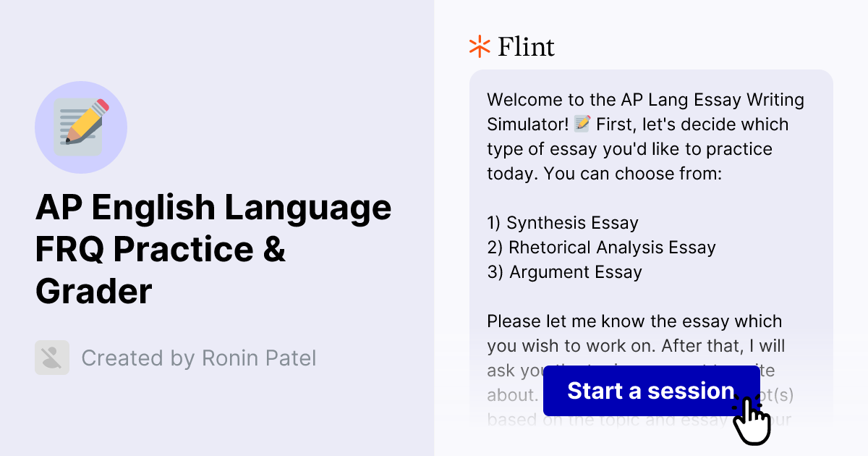
Task: Click the Created by Ronin Patel credit
Action: (199, 358)
